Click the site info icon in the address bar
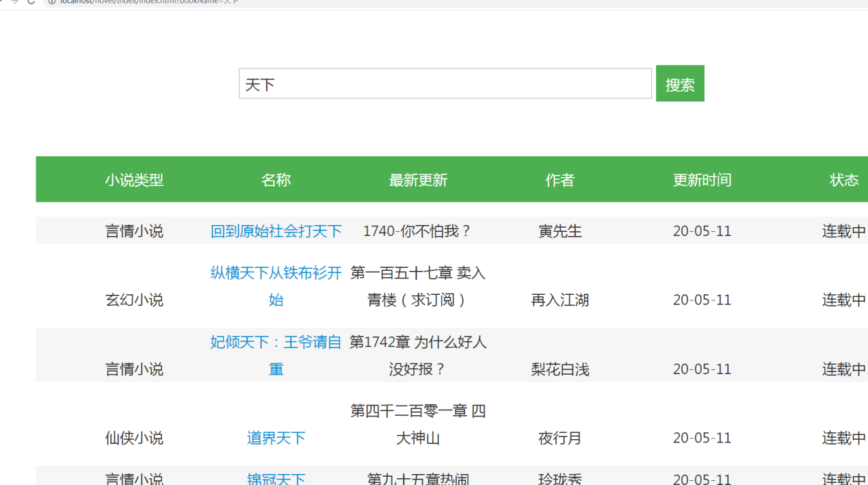 [51, 2]
